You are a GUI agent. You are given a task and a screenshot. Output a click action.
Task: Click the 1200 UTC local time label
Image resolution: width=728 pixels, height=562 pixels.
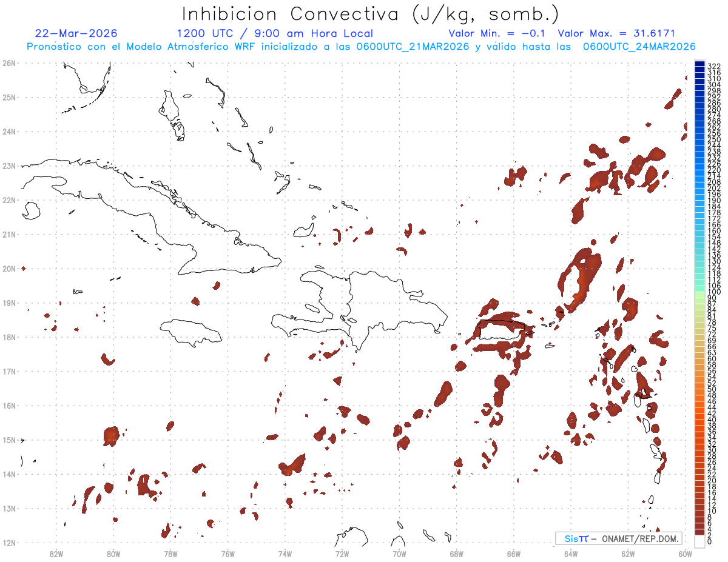coord(275,33)
